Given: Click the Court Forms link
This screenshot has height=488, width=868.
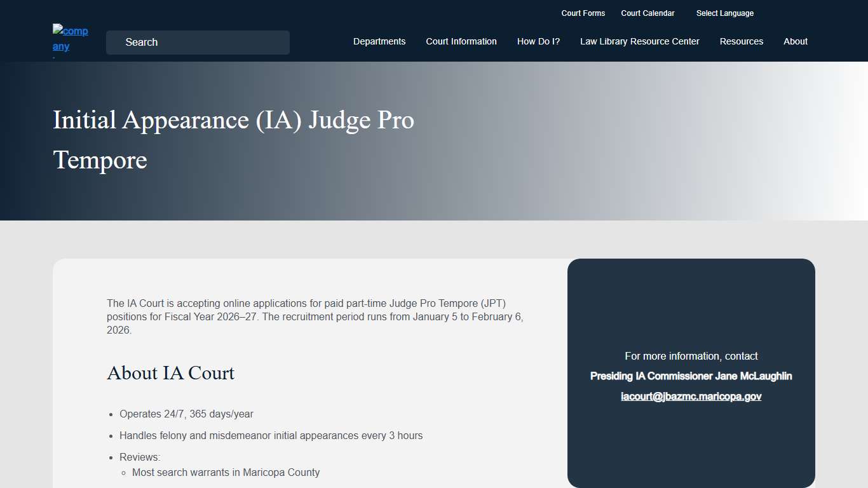Looking at the screenshot, I should tap(583, 13).
